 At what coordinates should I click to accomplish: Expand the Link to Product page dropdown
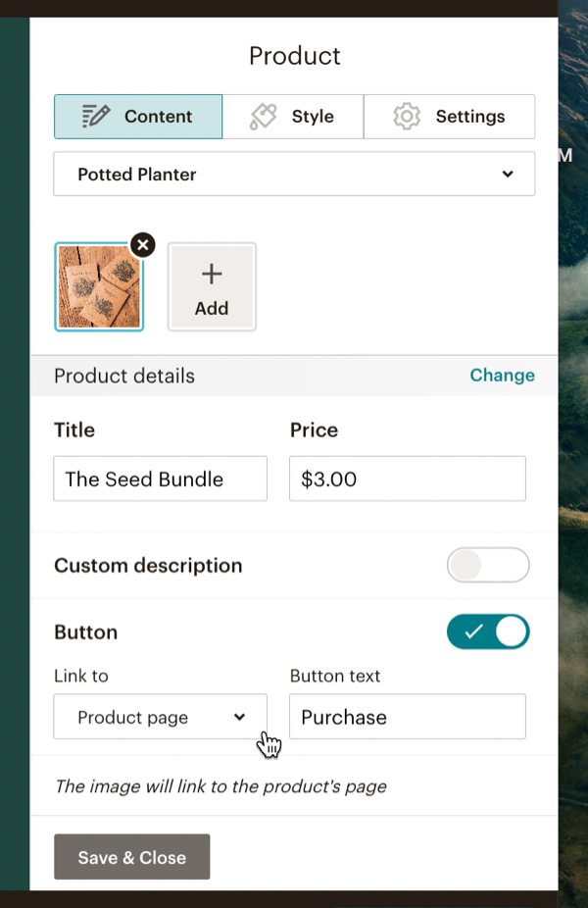click(x=160, y=718)
